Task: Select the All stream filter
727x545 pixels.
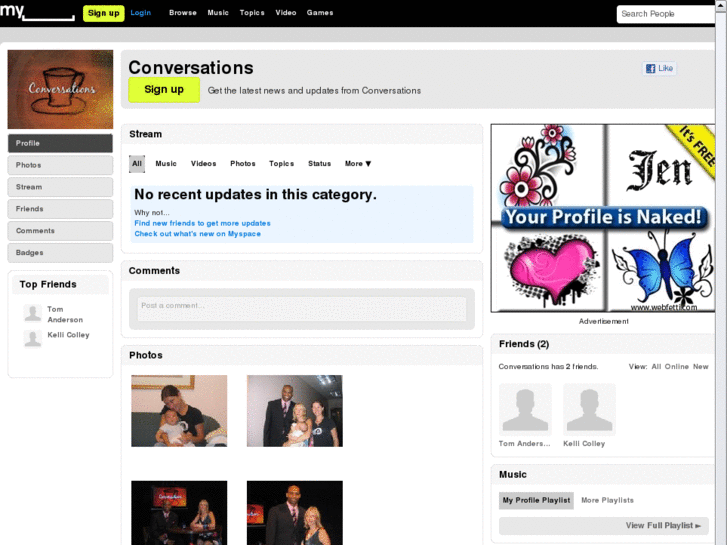Action: pos(137,164)
